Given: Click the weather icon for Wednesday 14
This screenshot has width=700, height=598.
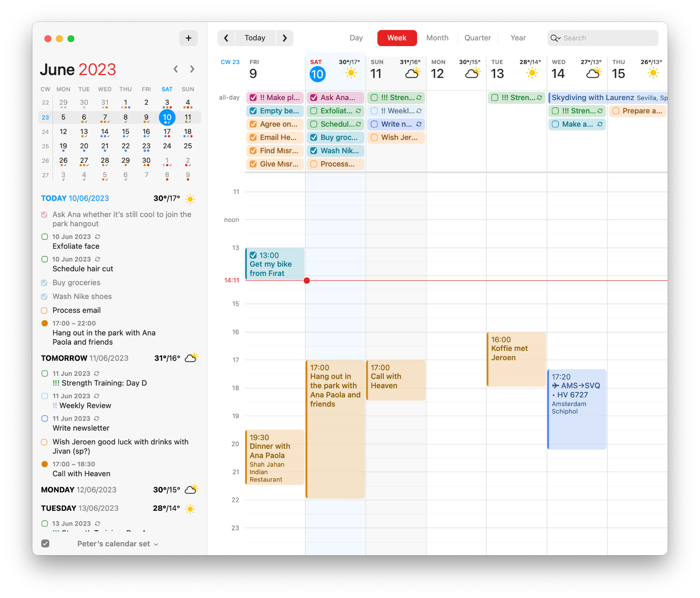Looking at the screenshot, I should (594, 74).
